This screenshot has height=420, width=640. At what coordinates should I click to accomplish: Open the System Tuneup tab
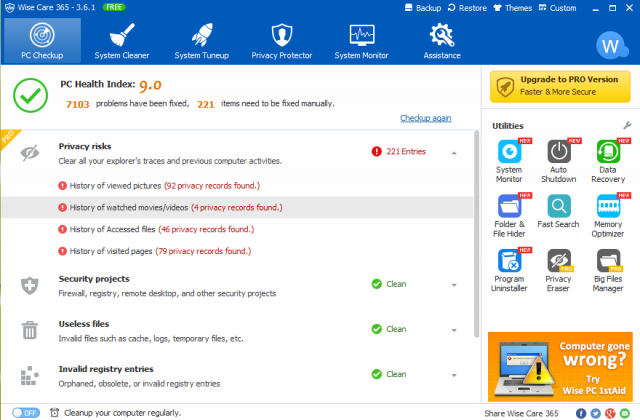coord(202,40)
